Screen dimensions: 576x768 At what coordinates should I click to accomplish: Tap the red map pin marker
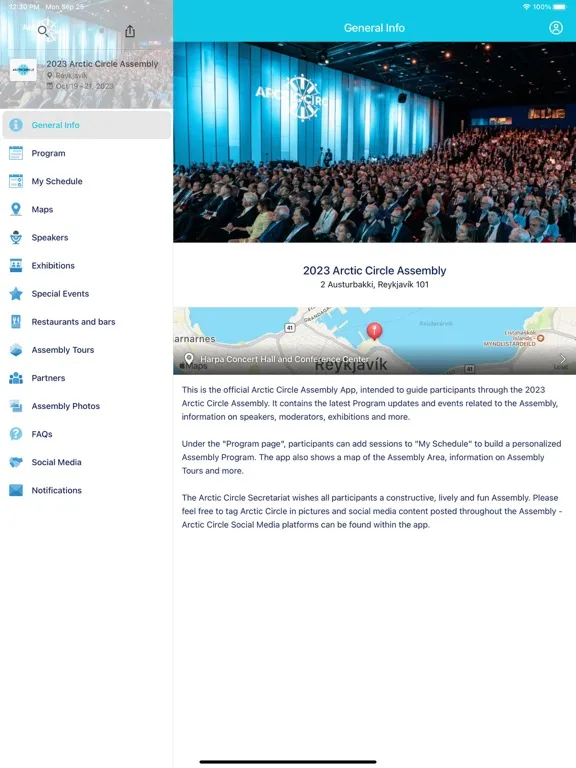374,331
